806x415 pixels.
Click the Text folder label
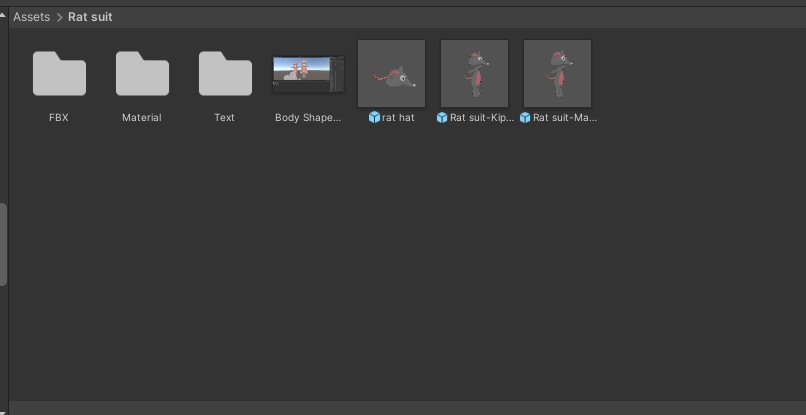(x=224, y=118)
